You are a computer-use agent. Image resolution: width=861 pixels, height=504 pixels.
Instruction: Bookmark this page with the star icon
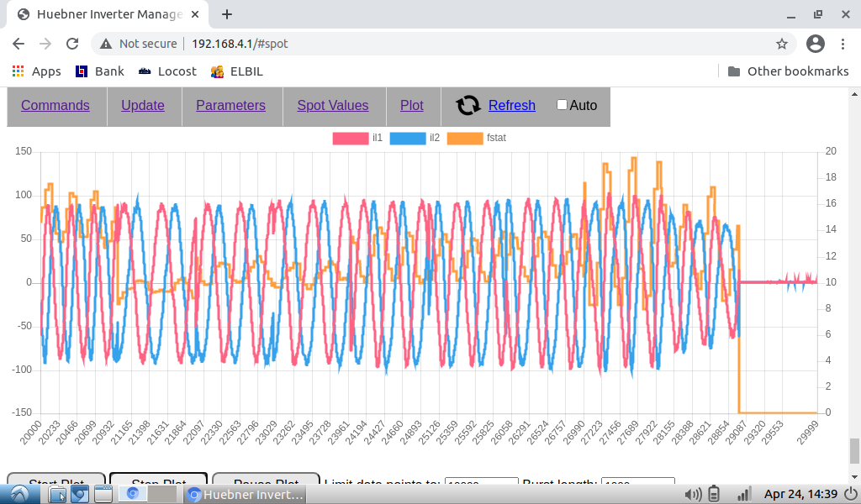pyautogui.click(x=782, y=44)
